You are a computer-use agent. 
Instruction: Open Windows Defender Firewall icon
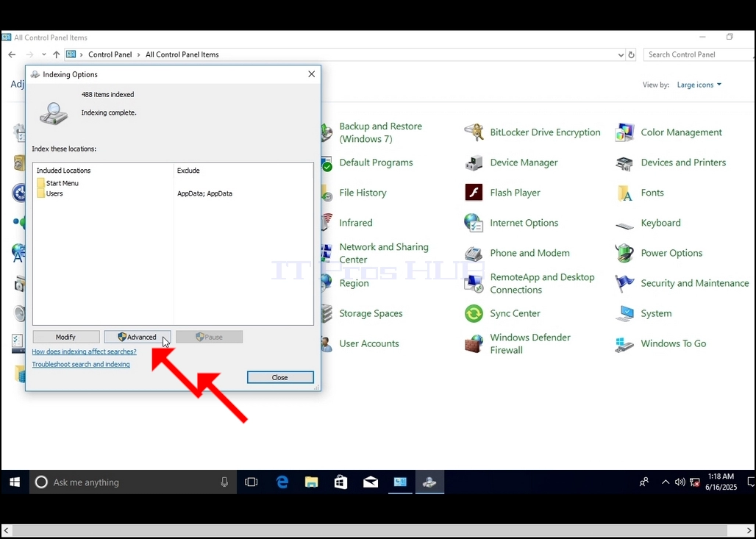(474, 343)
